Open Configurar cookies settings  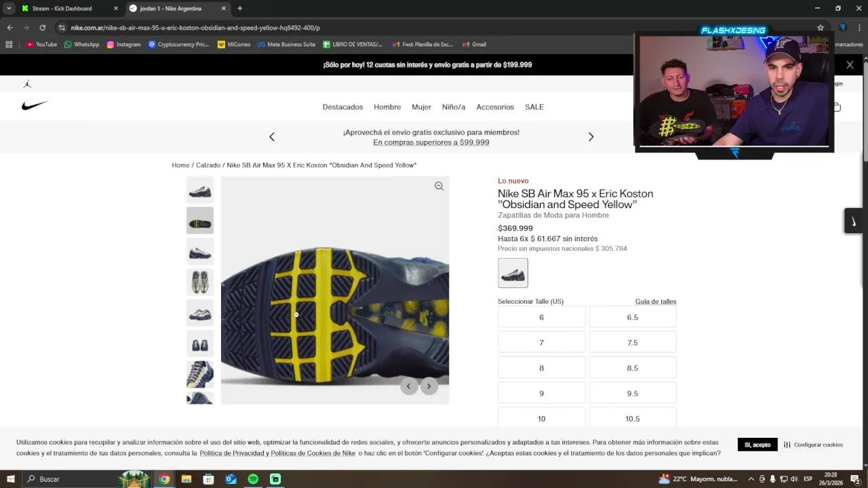[x=813, y=445]
